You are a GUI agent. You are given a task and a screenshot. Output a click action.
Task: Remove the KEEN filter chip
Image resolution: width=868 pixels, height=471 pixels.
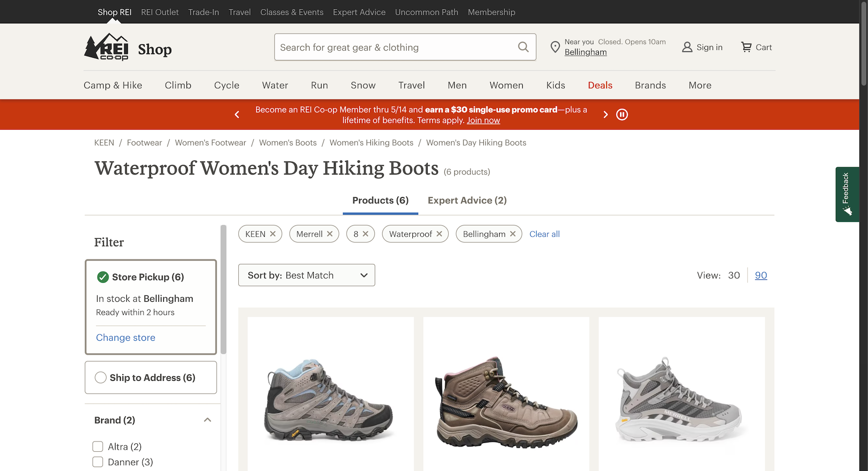(273, 234)
